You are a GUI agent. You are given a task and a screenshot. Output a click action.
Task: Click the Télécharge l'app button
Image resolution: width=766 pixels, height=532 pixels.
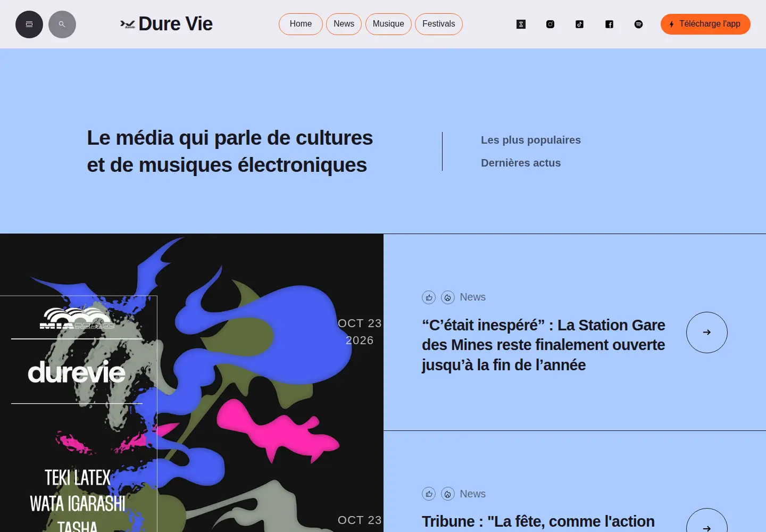click(705, 24)
